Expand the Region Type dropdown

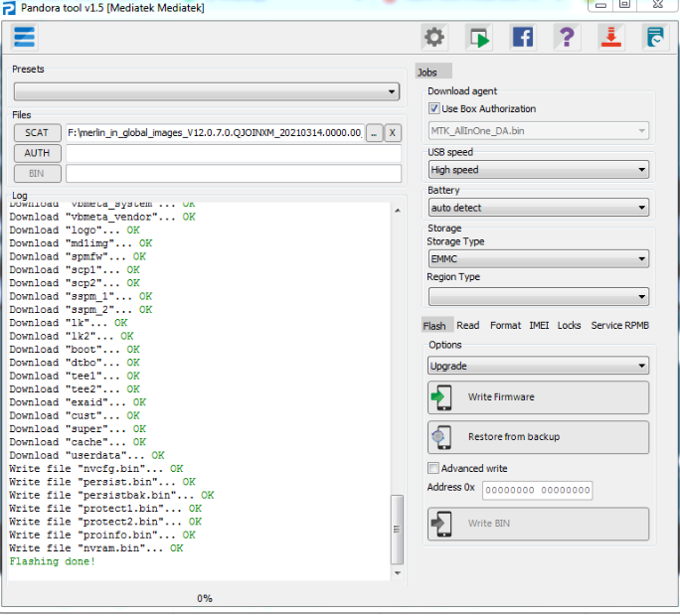pos(539,297)
